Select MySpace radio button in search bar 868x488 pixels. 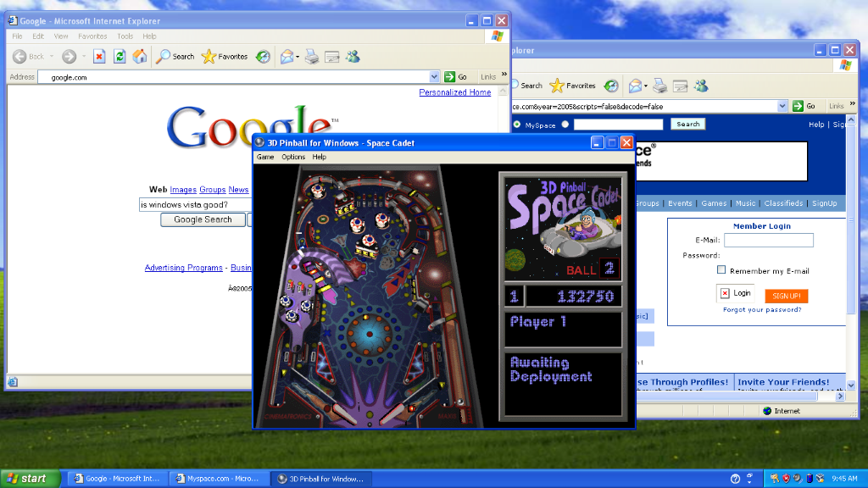[517, 125]
